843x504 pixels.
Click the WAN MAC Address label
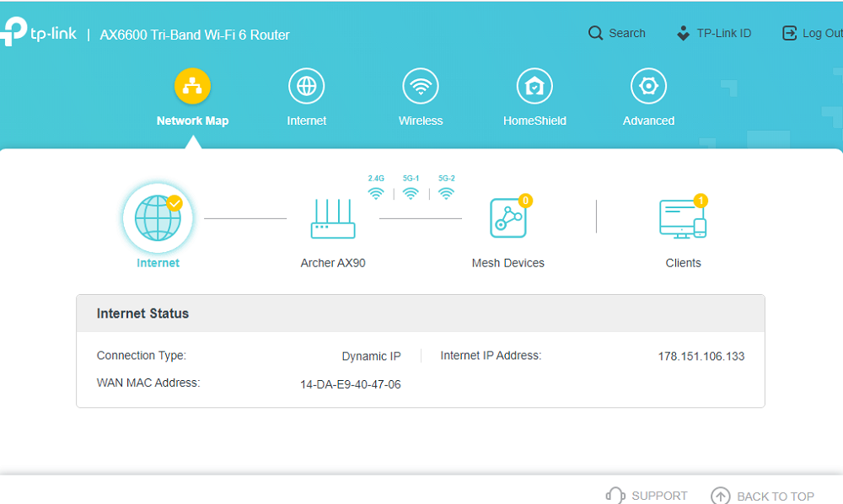point(148,383)
